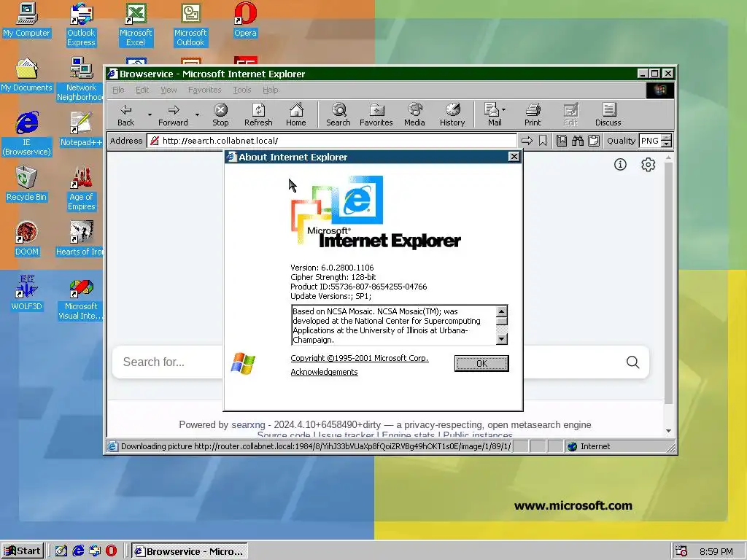Stop page loading with Stop button

[220, 114]
